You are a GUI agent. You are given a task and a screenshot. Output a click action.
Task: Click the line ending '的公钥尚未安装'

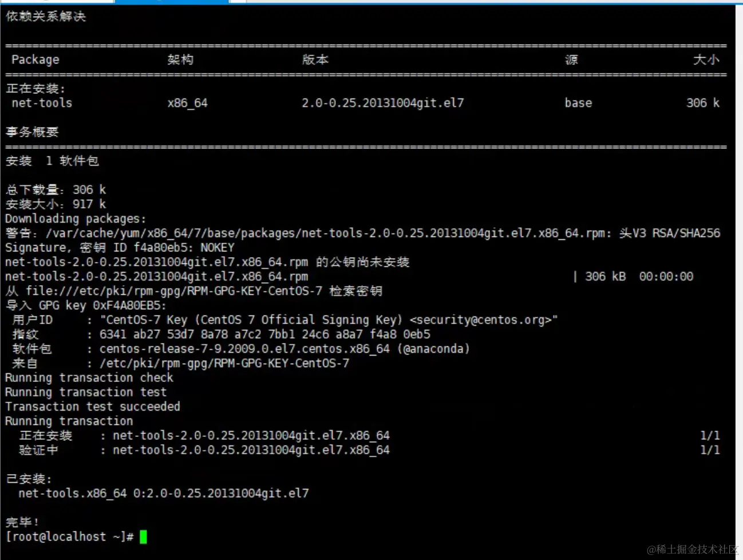pos(207,262)
